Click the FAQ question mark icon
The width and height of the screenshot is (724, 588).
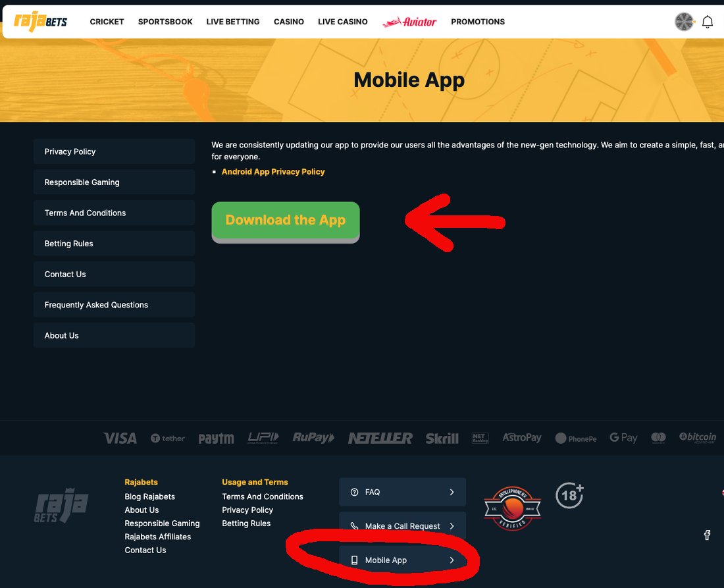pos(354,492)
